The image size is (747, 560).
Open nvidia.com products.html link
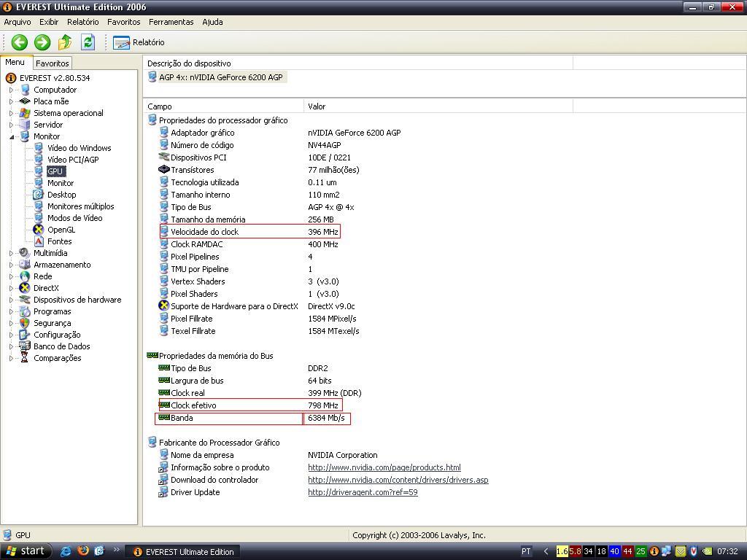[384, 467]
